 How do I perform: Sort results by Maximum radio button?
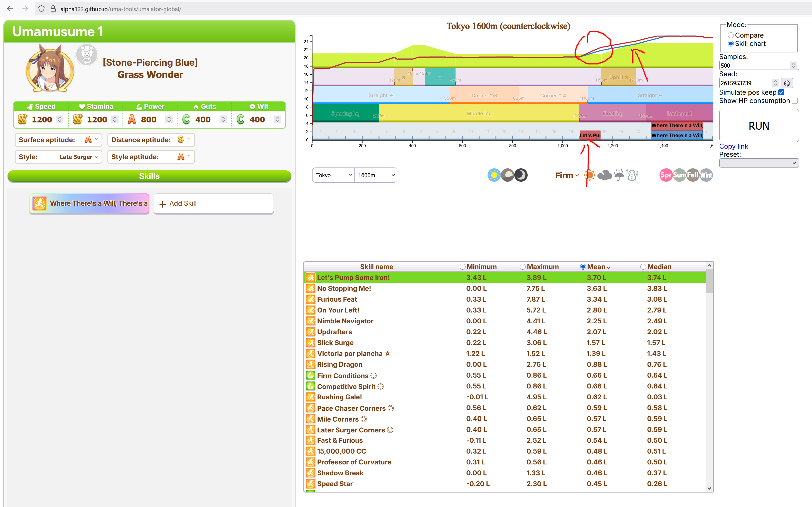pos(523,267)
